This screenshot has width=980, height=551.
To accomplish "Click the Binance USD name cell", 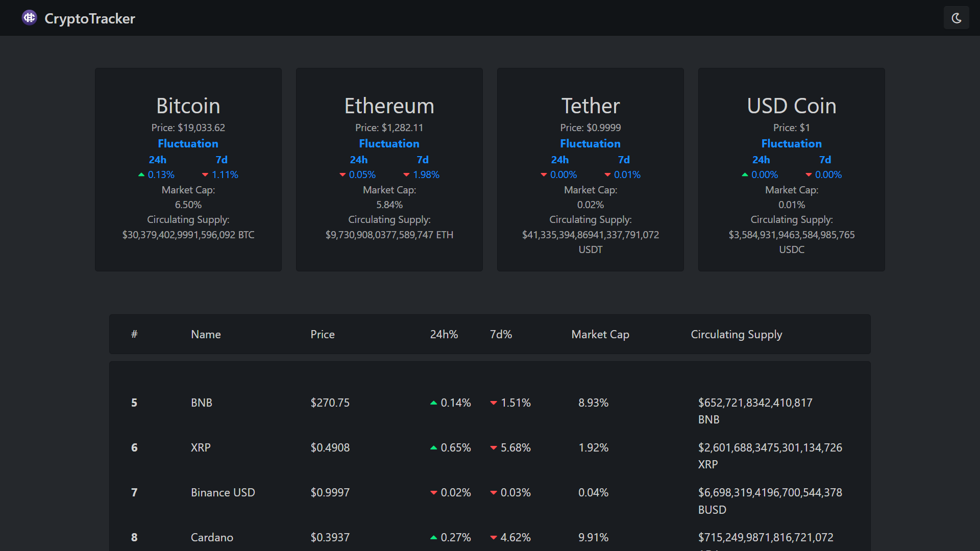I will point(223,492).
